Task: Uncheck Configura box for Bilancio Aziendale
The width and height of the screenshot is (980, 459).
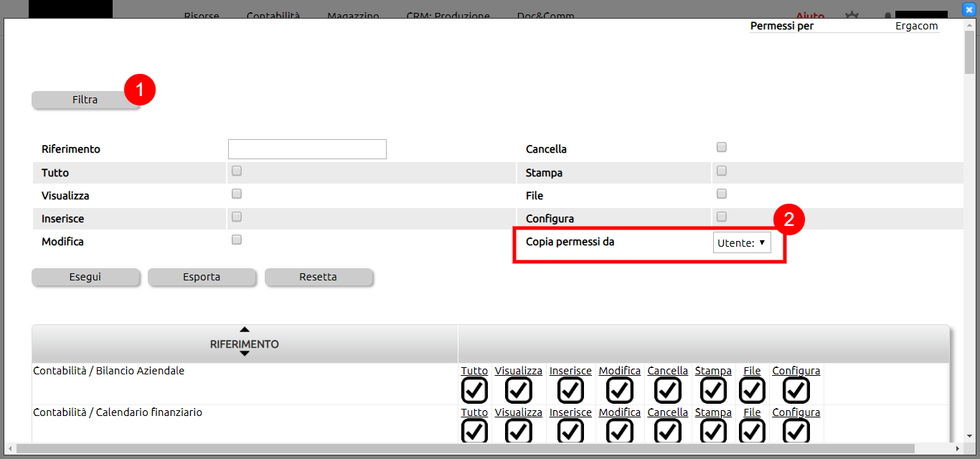Action: (796, 390)
